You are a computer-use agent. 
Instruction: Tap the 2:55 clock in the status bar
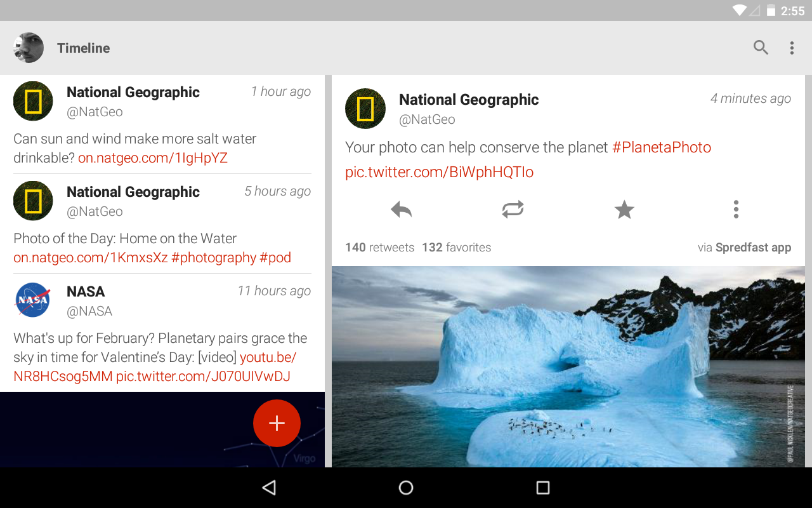pos(792,11)
